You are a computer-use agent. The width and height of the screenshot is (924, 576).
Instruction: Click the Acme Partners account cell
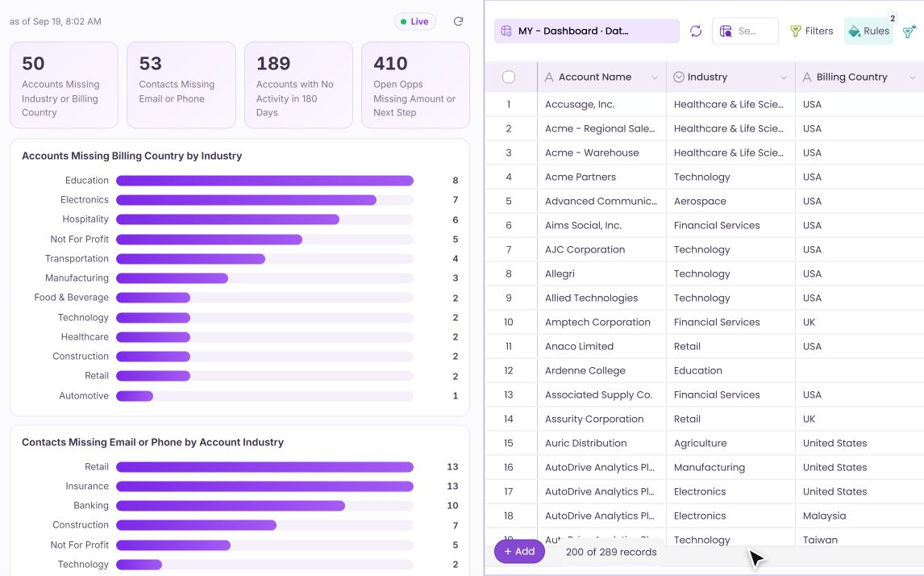click(x=601, y=177)
